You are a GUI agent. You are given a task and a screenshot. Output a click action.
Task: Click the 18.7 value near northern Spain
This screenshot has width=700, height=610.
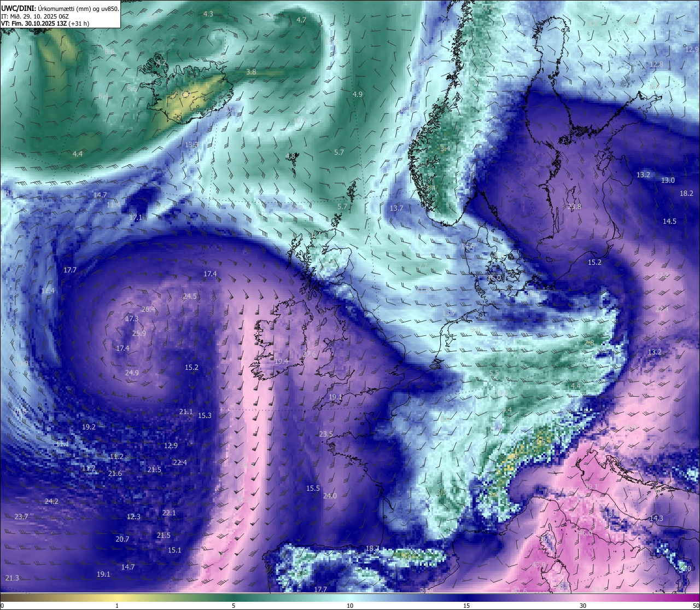pos(372,548)
